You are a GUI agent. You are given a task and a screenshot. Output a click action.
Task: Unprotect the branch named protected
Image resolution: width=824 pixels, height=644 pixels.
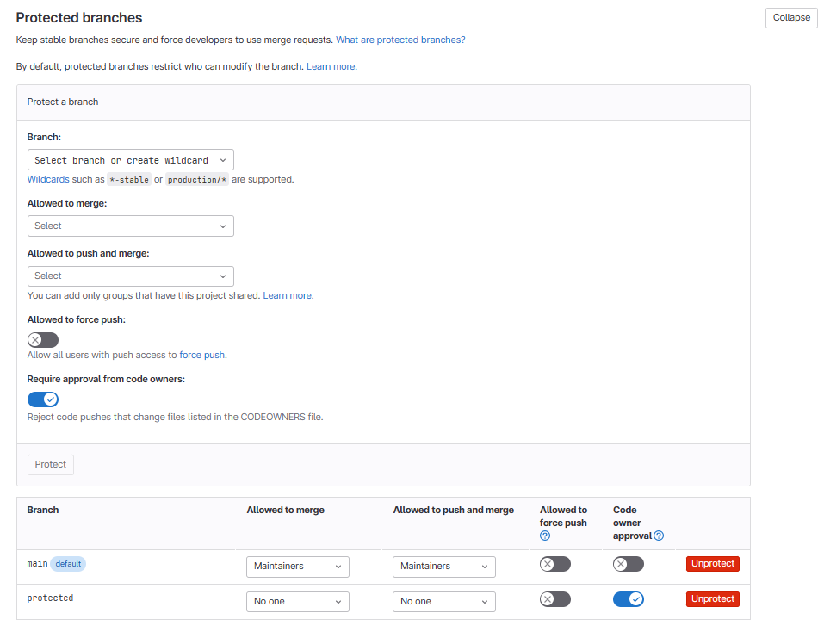click(712, 598)
